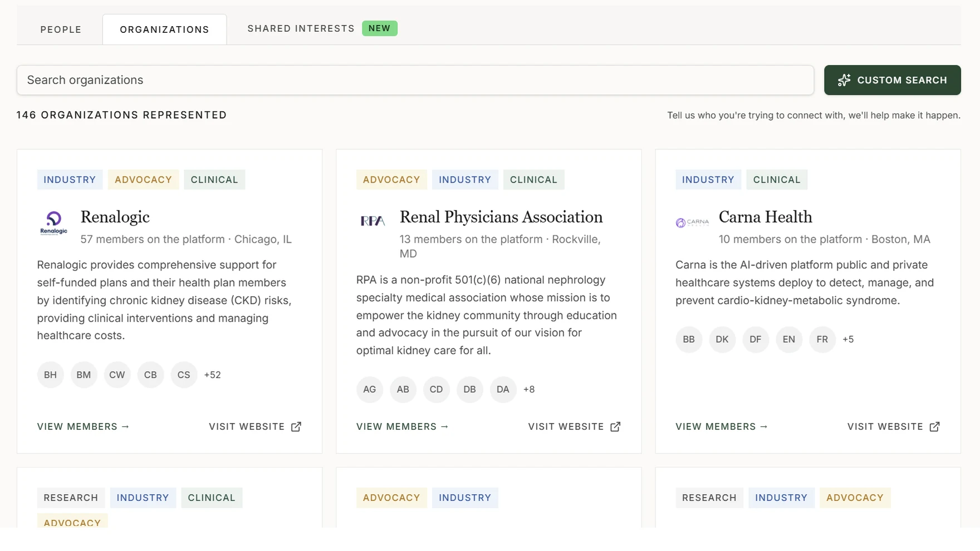Click Clinical tag on Carna Health card
The width and height of the screenshot is (980, 551).
pyautogui.click(x=777, y=180)
